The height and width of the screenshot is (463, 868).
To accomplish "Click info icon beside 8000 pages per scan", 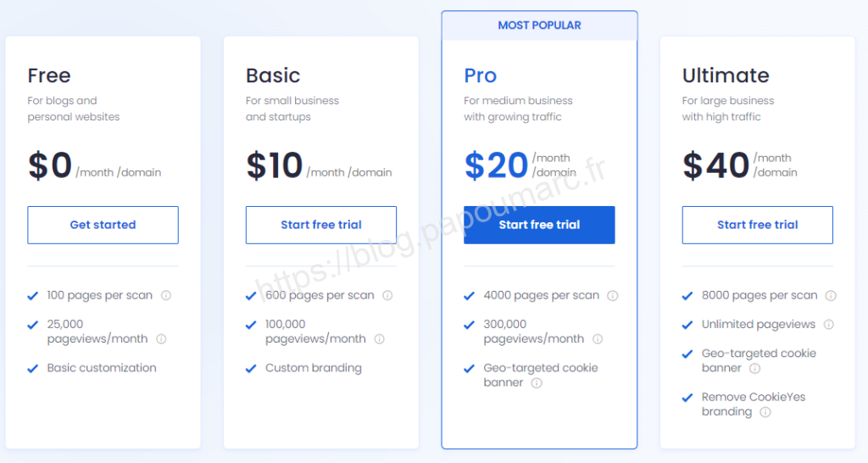I will coord(831,296).
